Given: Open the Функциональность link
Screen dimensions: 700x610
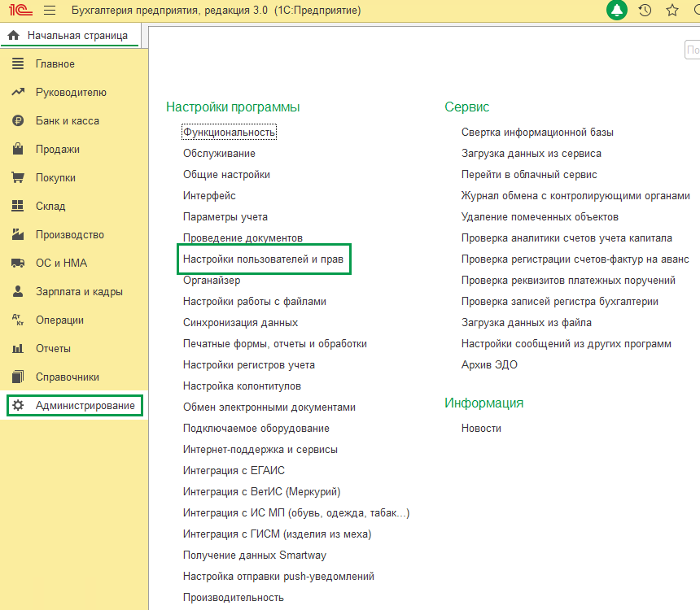Looking at the screenshot, I should pyautogui.click(x=229, y=132).
